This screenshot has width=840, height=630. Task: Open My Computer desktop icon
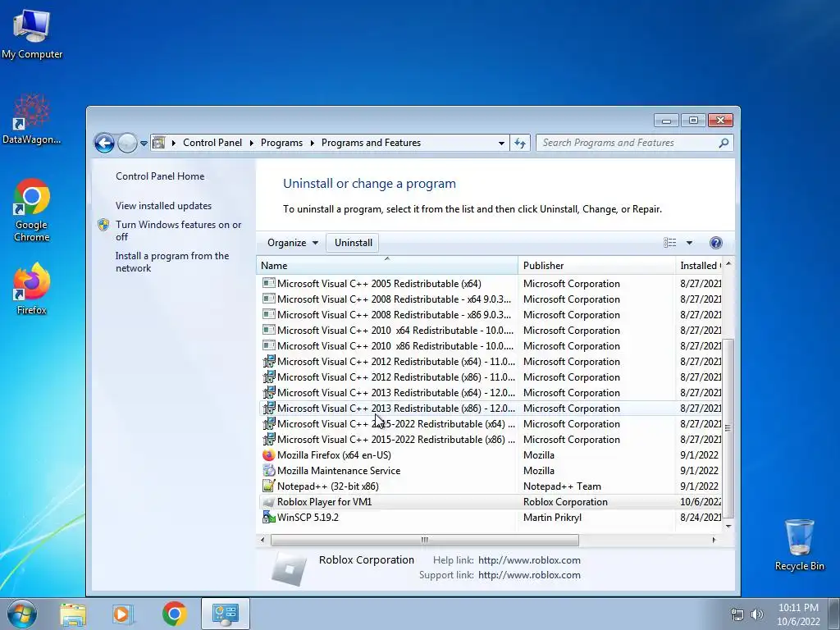tap(32, 34)
